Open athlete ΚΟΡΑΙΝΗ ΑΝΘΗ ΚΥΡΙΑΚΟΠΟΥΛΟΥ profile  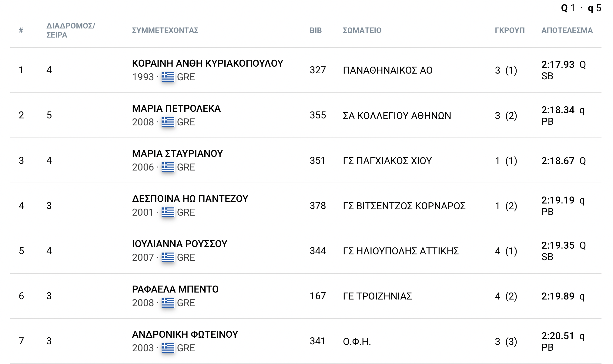pos(207,63)
